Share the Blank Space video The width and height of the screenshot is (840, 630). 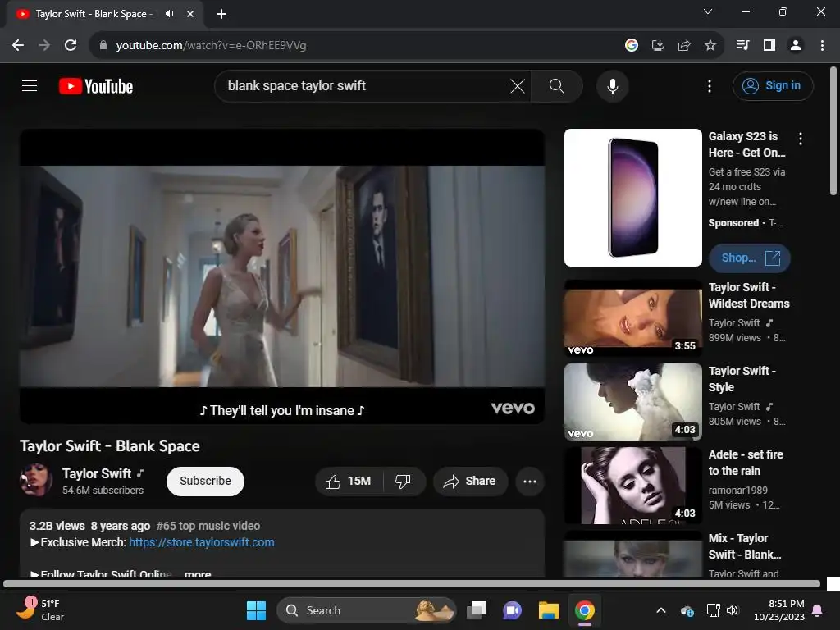click(470, 481)
